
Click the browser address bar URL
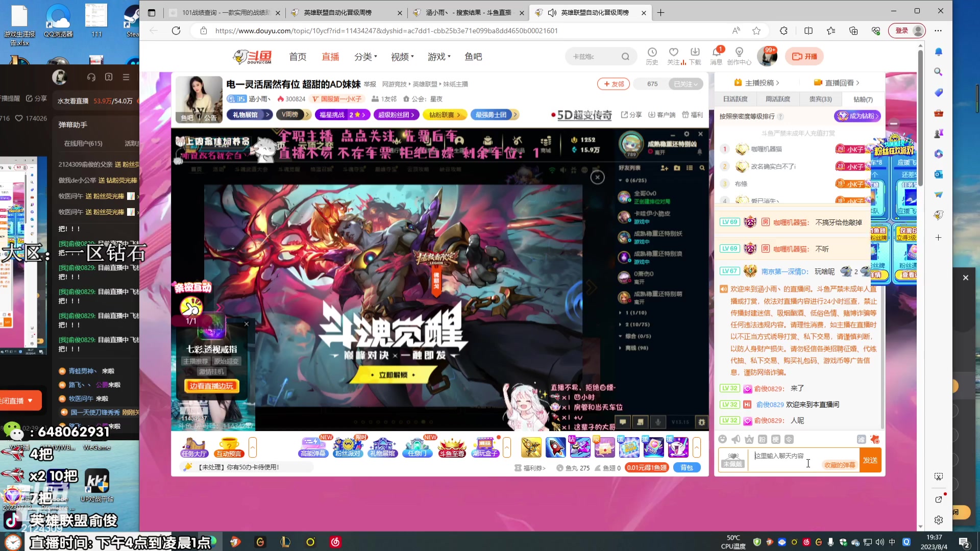pos(386,31)
